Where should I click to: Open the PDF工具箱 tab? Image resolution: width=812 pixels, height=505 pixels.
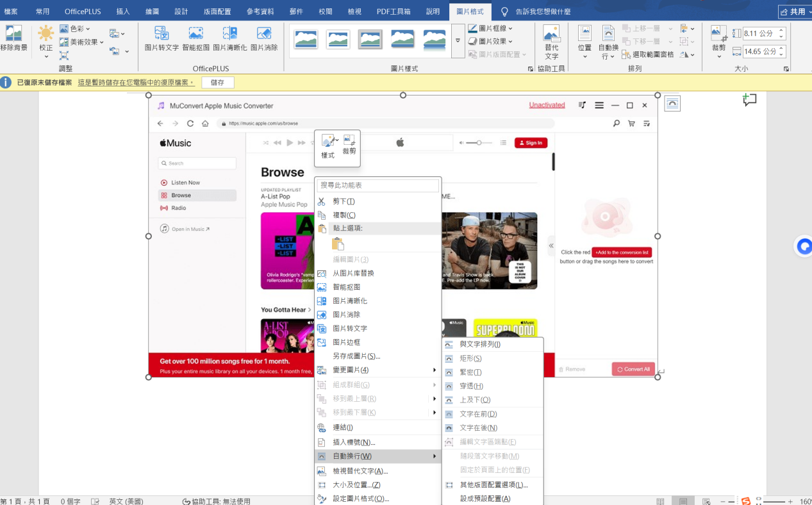[x=394, y=12]
